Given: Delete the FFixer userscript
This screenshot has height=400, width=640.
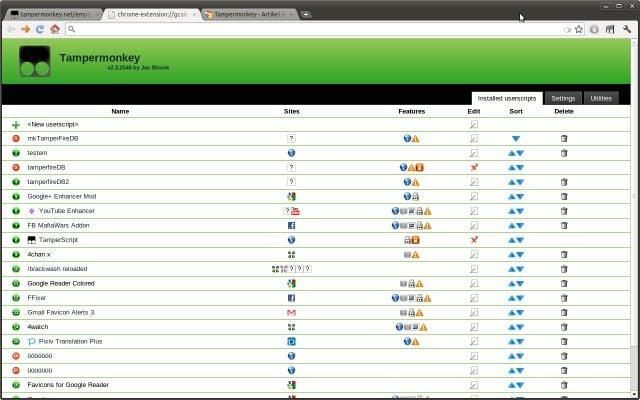Looking at the screenshot, I should [x=564, y=298].
